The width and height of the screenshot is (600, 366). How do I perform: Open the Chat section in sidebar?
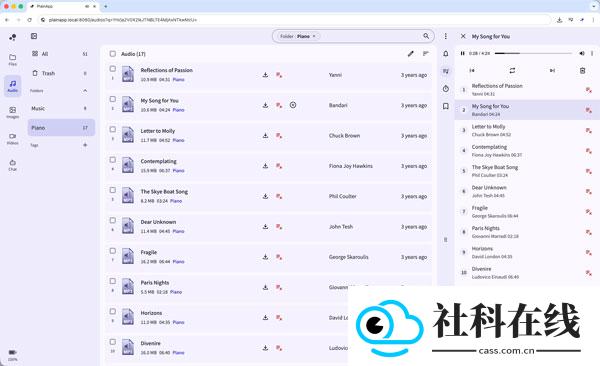coord(13,165)
